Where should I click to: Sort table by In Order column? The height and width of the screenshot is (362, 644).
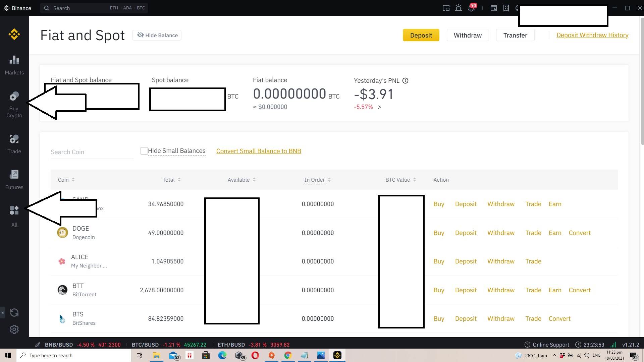(318, 180)
